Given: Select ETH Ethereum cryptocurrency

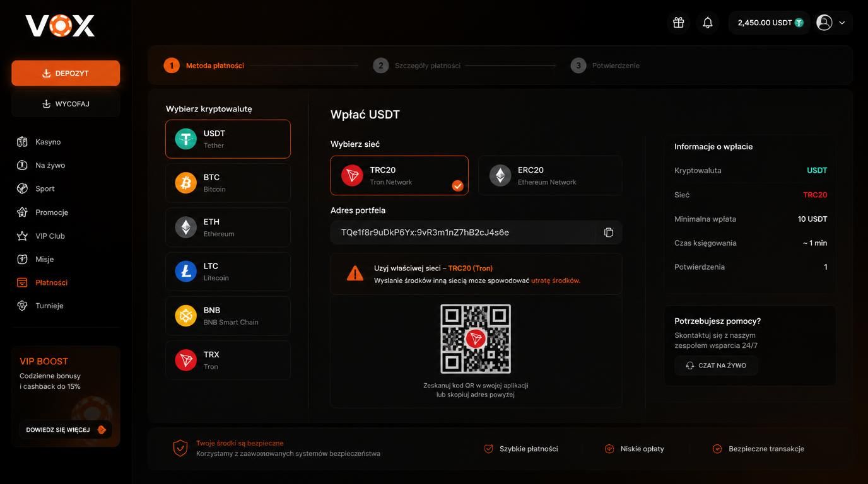Looking at the screenshot, I should pyautogui.click(x=228, y=228).
